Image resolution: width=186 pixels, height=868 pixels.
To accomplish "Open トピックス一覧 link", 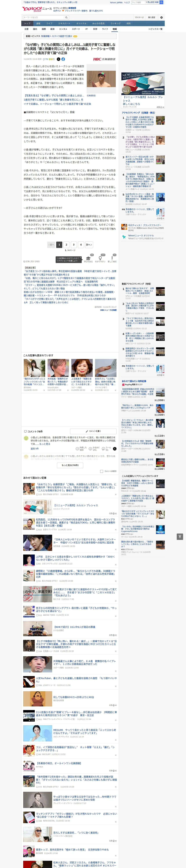I will click(155, 29).
